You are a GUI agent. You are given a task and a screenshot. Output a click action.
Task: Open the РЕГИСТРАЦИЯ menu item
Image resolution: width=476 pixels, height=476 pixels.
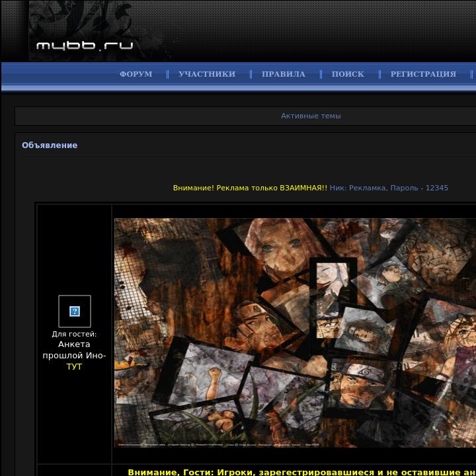[x=423, y=74]
